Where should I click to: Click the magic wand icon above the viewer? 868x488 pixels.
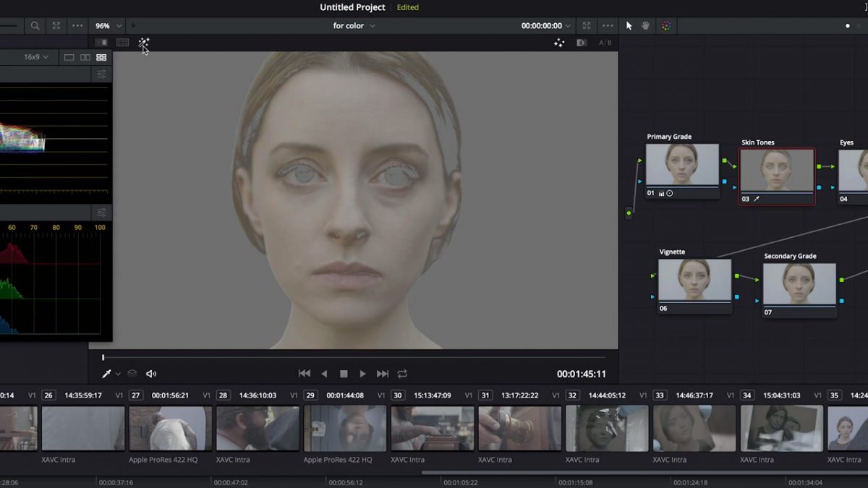(143, 43)
